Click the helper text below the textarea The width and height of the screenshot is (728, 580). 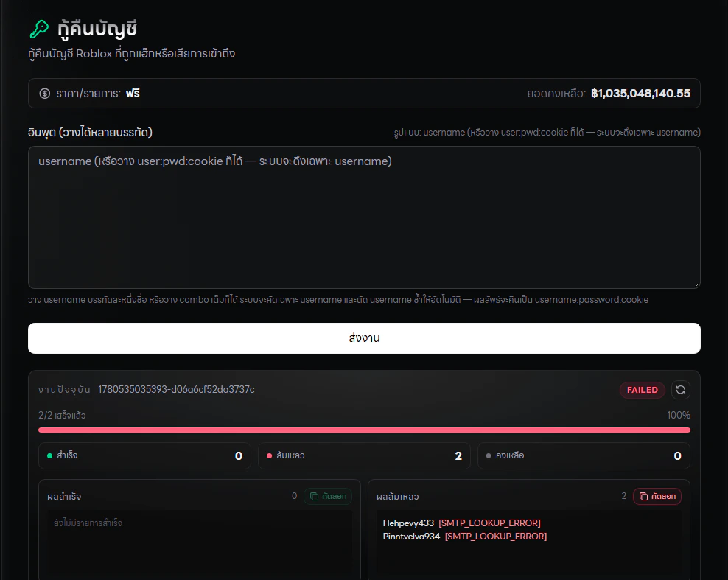(338, 299)
